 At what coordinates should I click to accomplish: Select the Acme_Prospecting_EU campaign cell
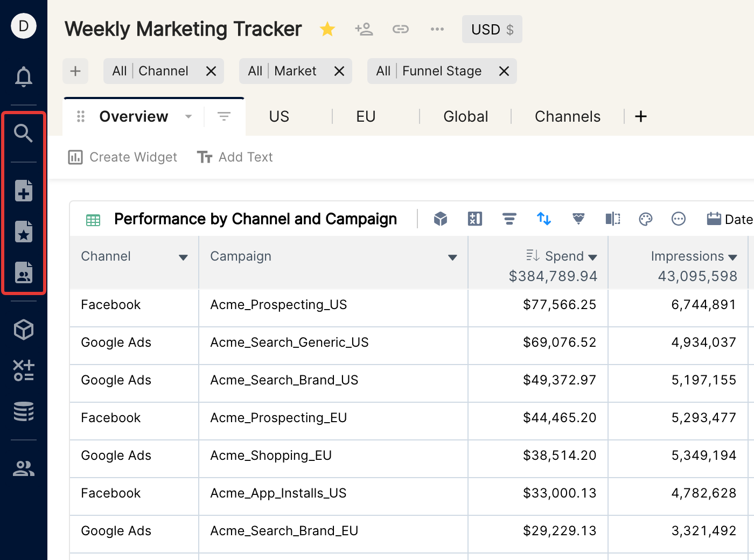[x=333, y=421]
